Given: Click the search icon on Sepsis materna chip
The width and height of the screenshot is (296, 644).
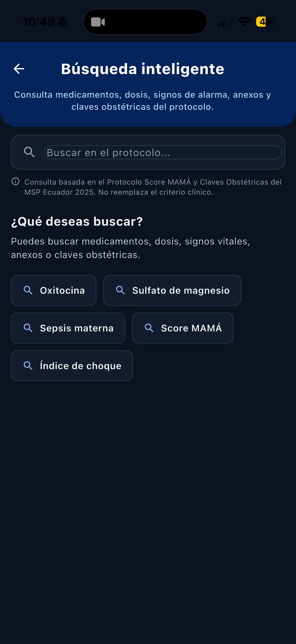Looking at the screenshot, I should coord(28,328).
